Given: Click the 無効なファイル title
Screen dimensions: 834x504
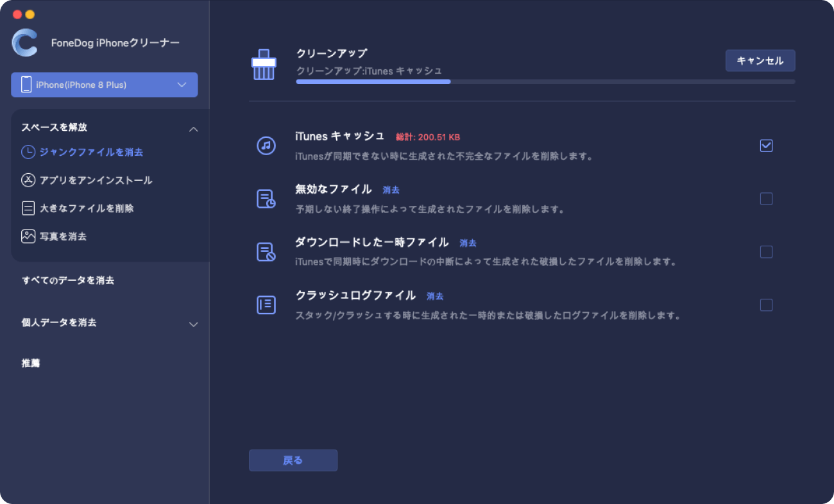Looking at the screenshot, I should click(334, 189).
